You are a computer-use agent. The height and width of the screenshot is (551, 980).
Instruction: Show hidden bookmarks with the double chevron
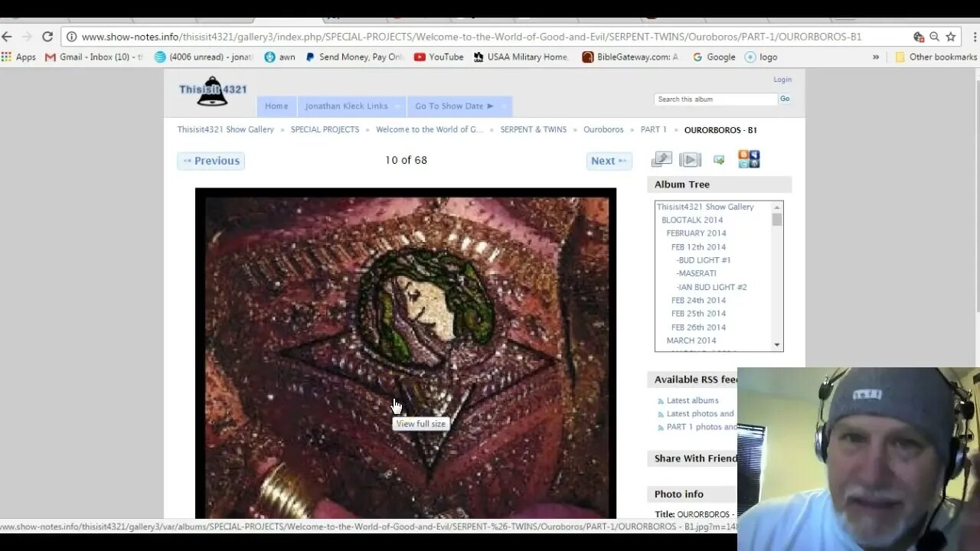coord(876,57)
